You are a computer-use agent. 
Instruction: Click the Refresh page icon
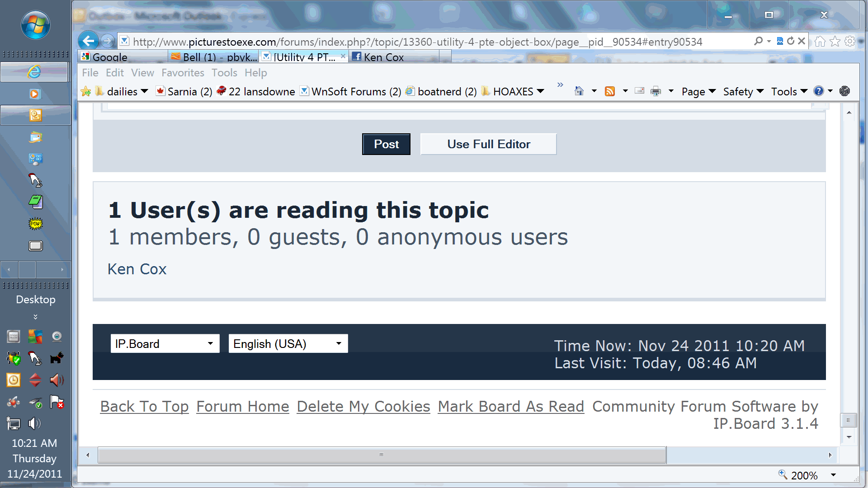(791, 41)
